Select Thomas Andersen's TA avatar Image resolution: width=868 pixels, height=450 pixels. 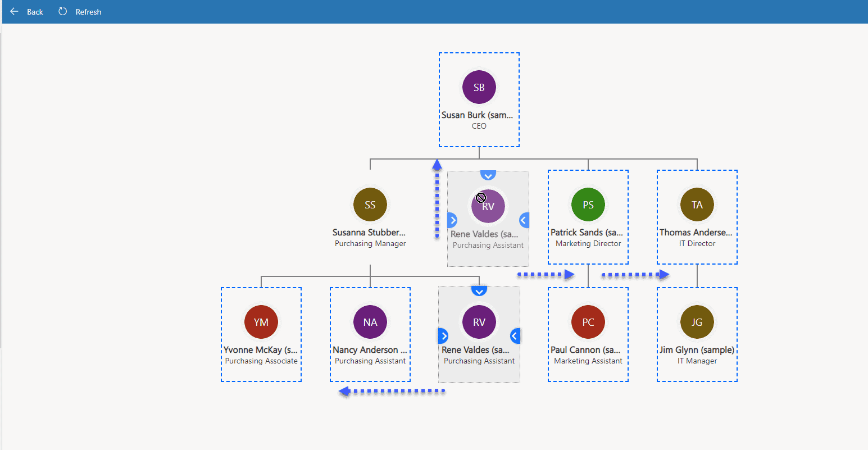click(x=697, y=205)
